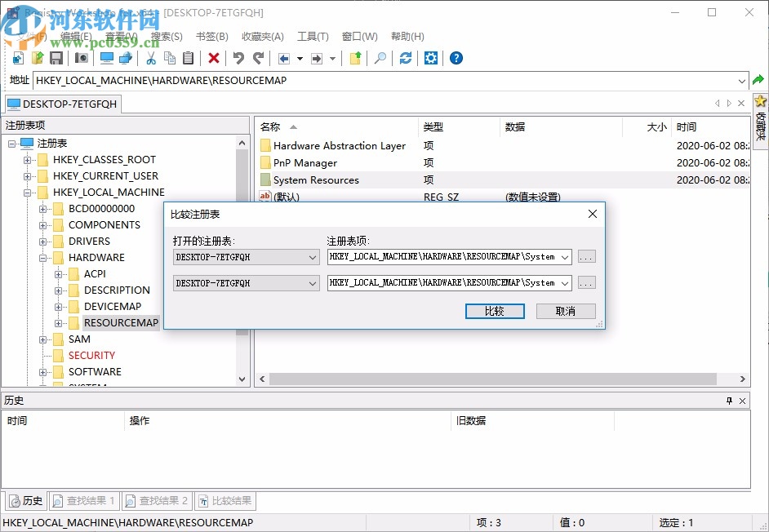The image size is (769, 532).
Task: Select the Cut toolbar icon
Action: tap(150, 58)
